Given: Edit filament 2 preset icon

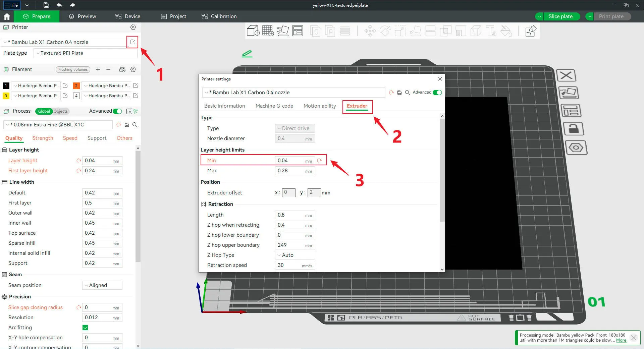Looking at the screenshot, I should pos(136,85).
